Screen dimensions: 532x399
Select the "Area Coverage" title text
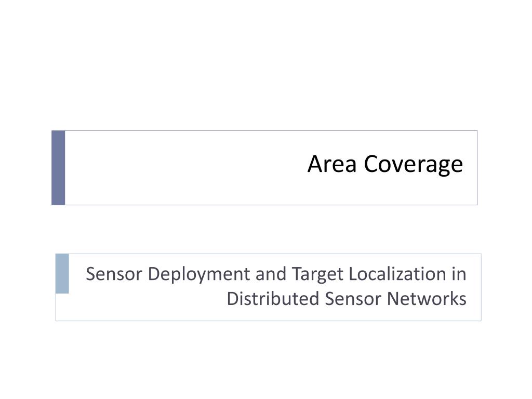[x=385, y=165]
